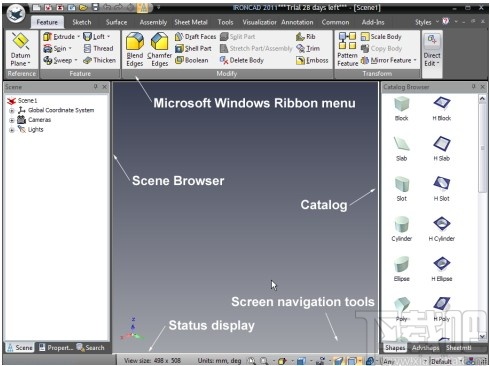Pick the H Slab shape from catalog
Viewport: 490px width, 366px height.
point(442,149)
